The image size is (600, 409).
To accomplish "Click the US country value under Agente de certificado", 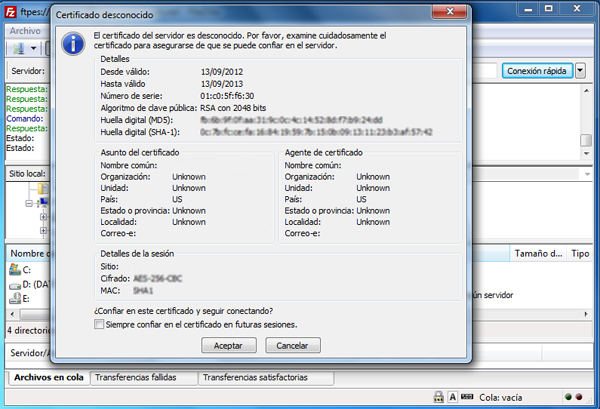I will point(362,199).
